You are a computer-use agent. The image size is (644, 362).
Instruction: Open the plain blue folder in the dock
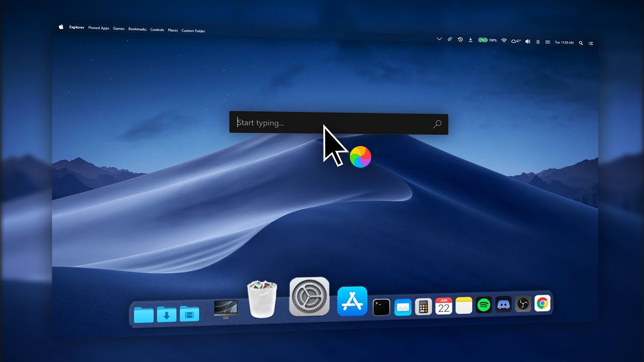[x=143, y=315]
